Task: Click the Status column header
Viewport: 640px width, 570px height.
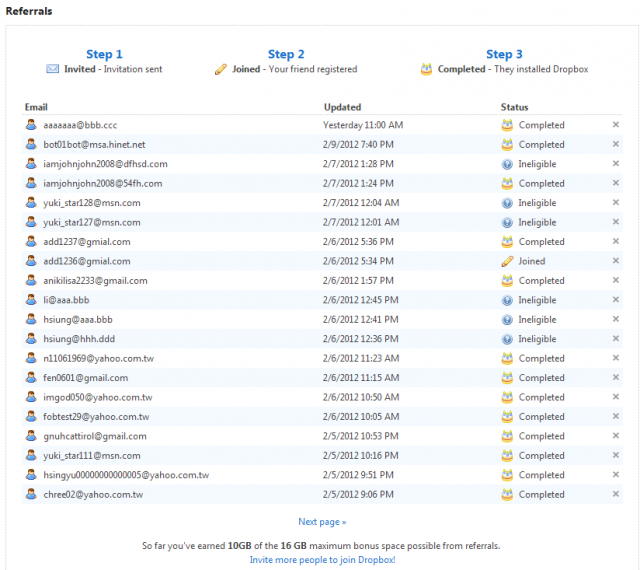Action: [514, 107]
